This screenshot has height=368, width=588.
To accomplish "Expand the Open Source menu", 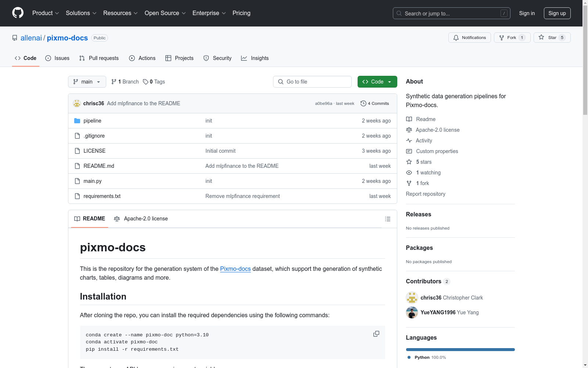I will point(165,13).
